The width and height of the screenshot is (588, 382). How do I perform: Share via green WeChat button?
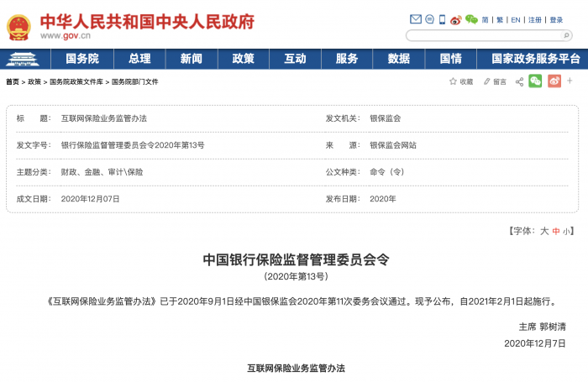point(535,81)
